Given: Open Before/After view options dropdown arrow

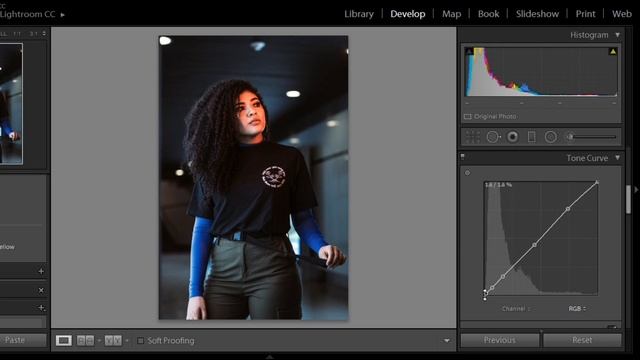Looking at the screenshot, I should click(x=127, y=340).
